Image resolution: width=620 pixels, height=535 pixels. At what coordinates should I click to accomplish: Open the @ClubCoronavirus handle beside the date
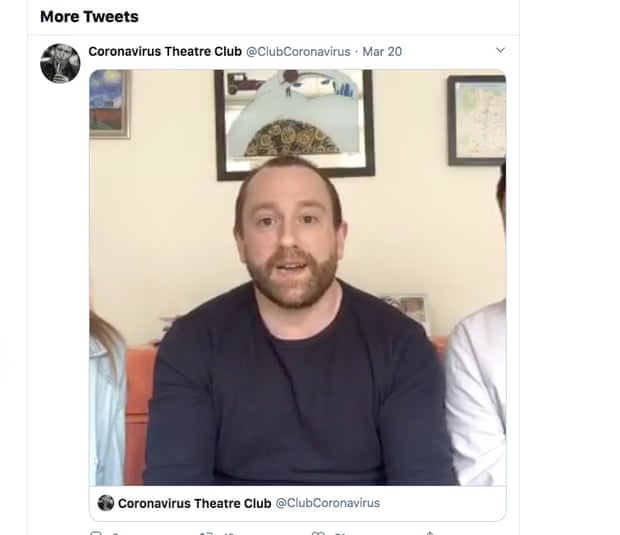pos(298,52)
